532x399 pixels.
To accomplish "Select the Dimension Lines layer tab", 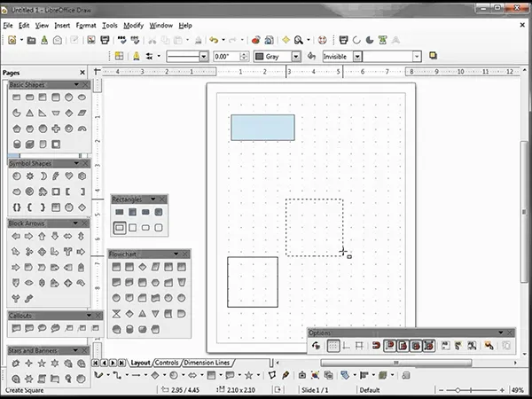I will click(209, 363).
